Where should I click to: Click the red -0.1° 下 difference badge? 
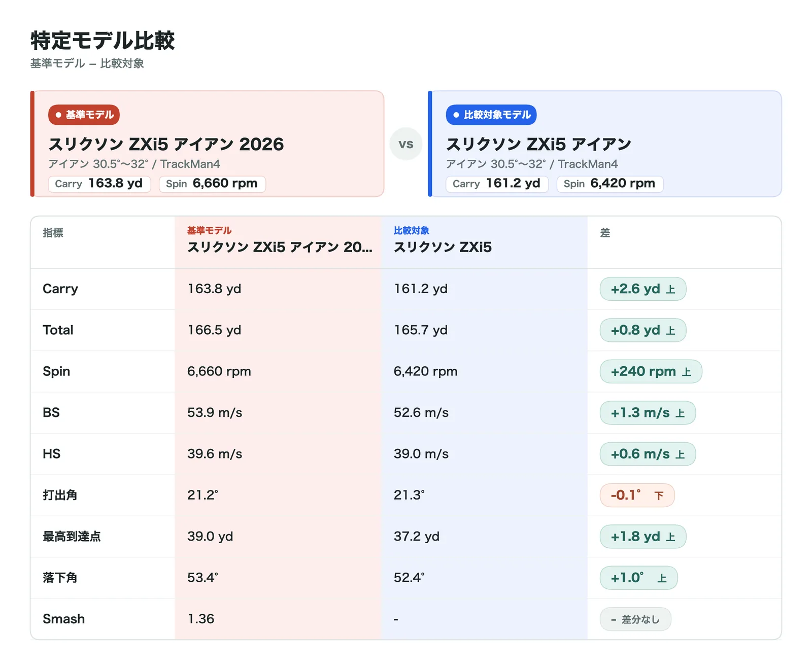(x=637, y=496)
